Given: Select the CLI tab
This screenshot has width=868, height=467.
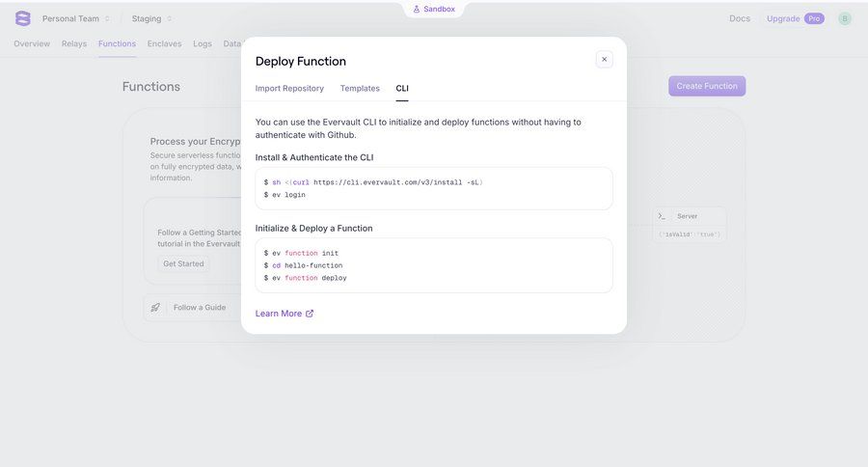Looking at the screenshot, I should pyautogui.click(x=402, y=88).
